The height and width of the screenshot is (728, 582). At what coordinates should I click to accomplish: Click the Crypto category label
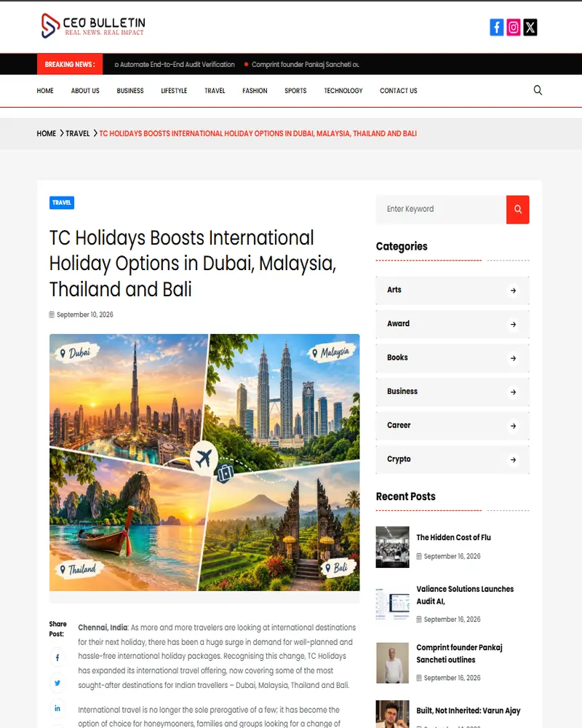(x=399, y=459)
